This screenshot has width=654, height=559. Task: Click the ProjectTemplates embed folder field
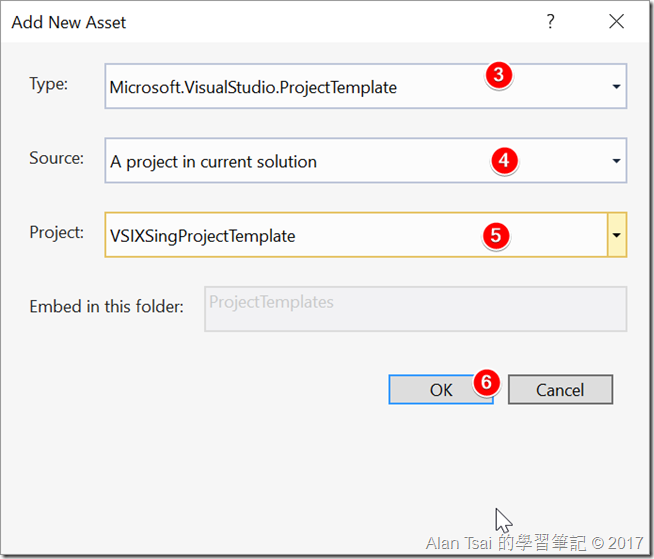(x=415, y=308)
